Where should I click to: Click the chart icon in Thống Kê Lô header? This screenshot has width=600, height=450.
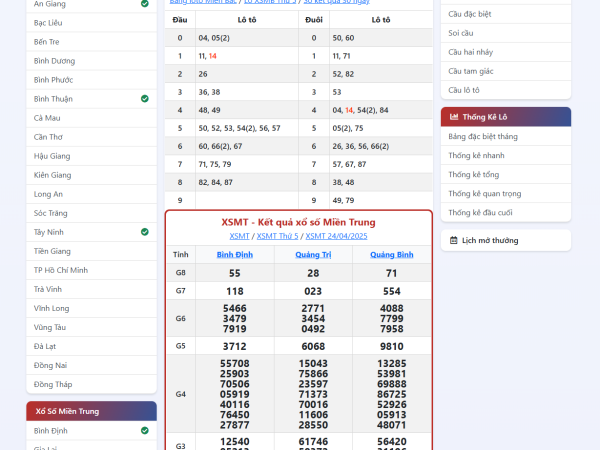point(454,116)
